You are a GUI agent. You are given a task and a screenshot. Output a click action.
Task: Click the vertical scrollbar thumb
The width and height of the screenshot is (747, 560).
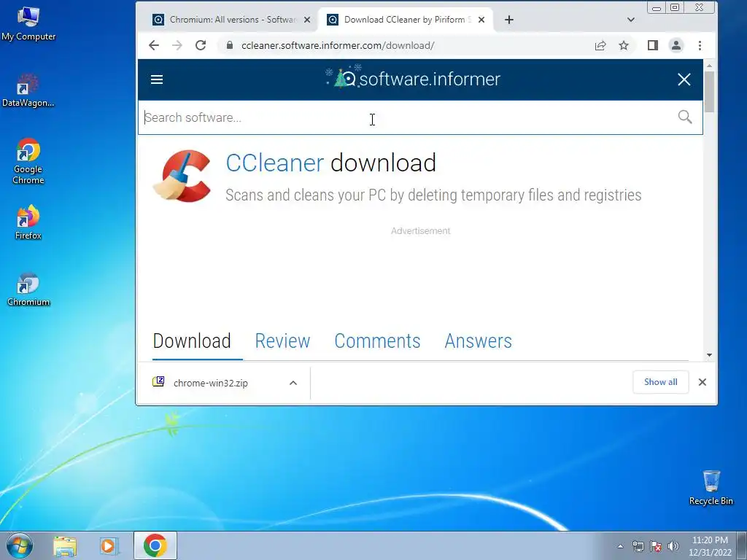point(709,92)
